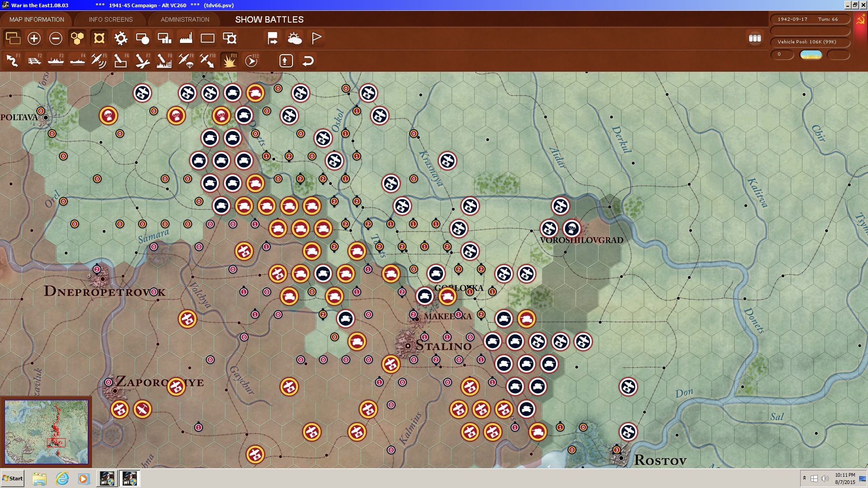Toggle the factory locations display
The image size is (868, 488).
186,38
